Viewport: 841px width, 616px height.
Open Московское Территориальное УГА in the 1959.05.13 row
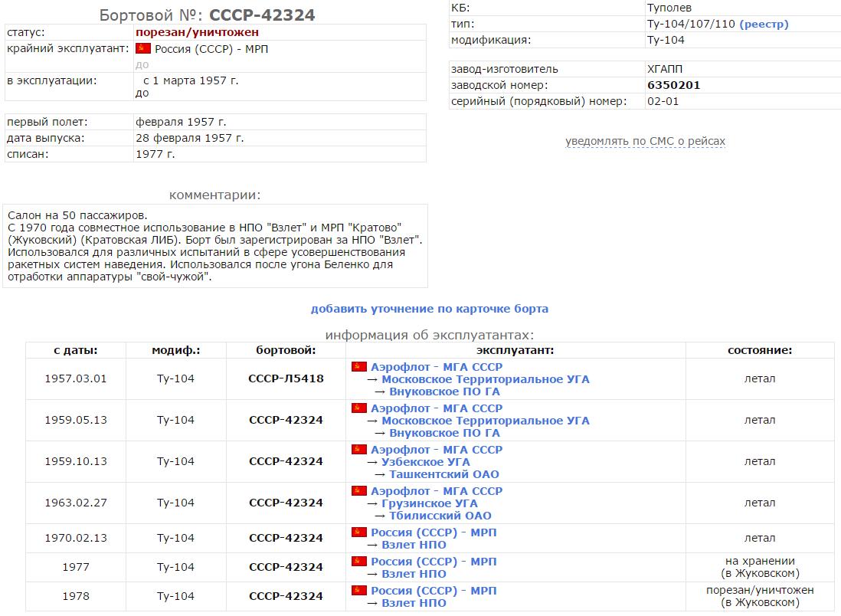click(x=486, y=421)
